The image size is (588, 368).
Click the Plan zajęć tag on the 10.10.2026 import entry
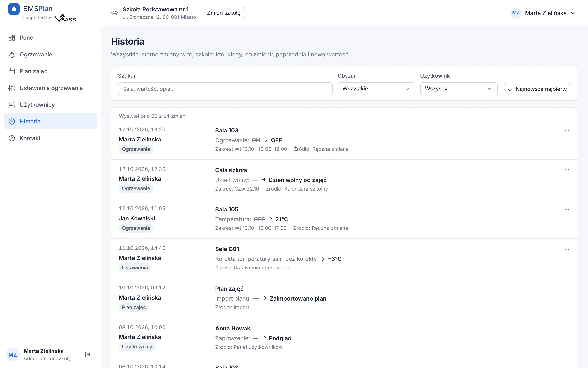click(x=134, y=307)
